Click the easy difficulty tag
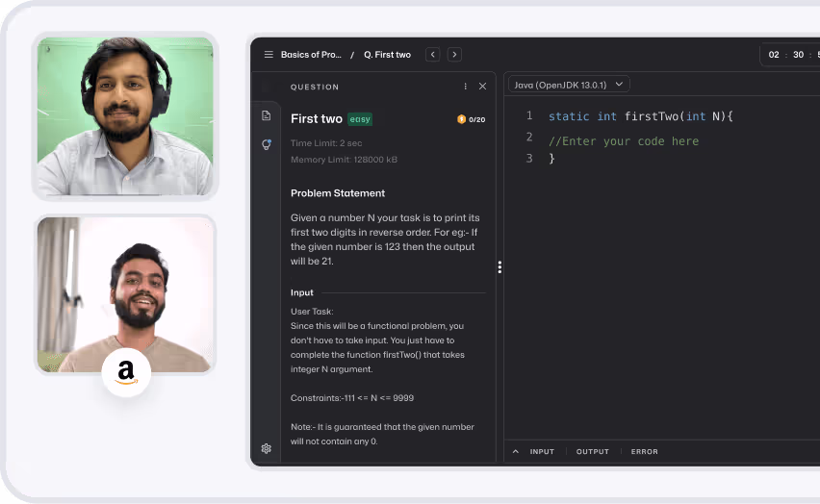This screenshot has height=504, width=820. 360,119
